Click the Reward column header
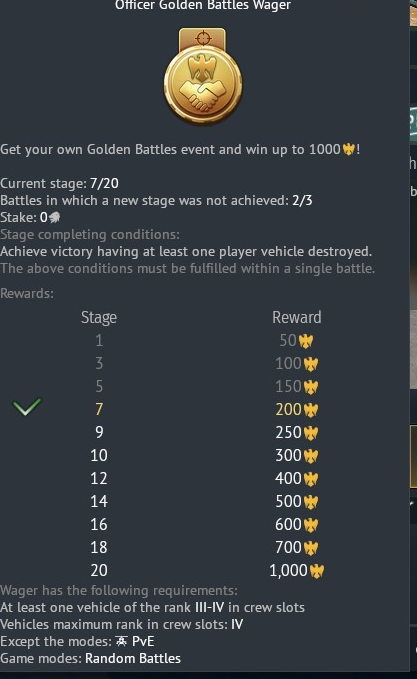This screenshot has width=417, height=679. (x=297, y=317)
